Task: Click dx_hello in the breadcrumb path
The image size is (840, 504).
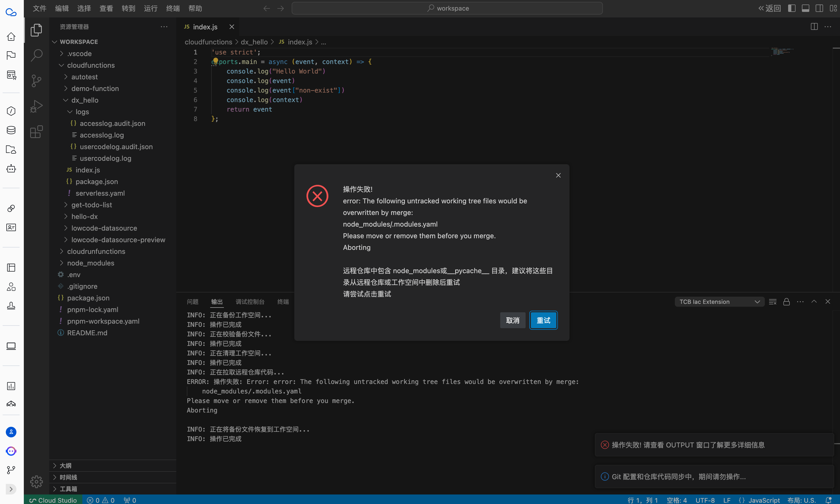Action: [x=254, y=42]
